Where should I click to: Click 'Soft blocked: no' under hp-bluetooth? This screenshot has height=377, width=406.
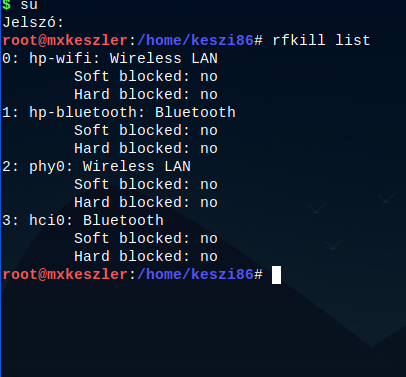click(146, 131)
